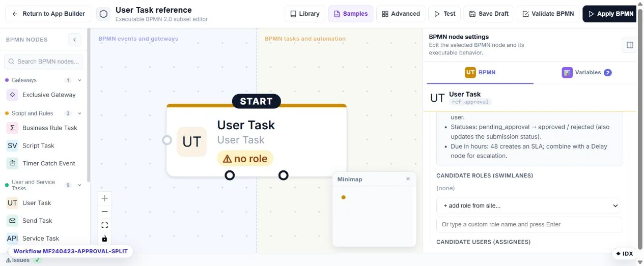Open the add role from site dropdown
Viewport: 644px width, 266px height.
point(528,205)
